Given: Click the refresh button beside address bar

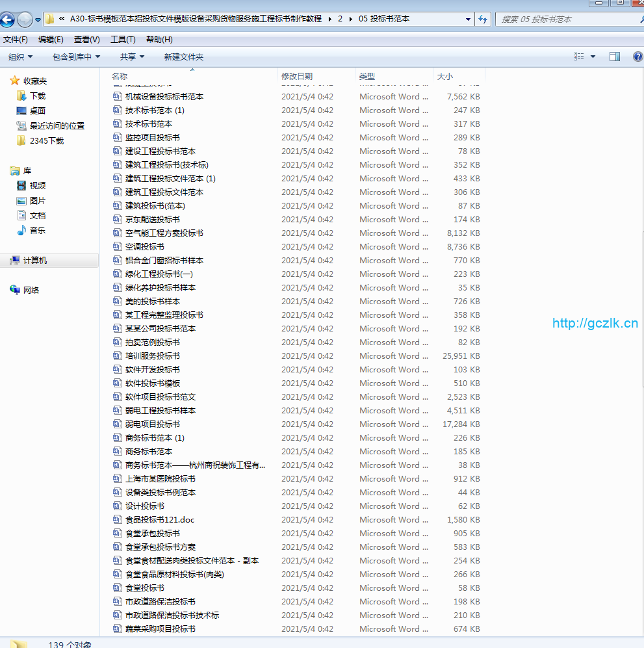Looking at the screenshot, I should click(483, 19).
